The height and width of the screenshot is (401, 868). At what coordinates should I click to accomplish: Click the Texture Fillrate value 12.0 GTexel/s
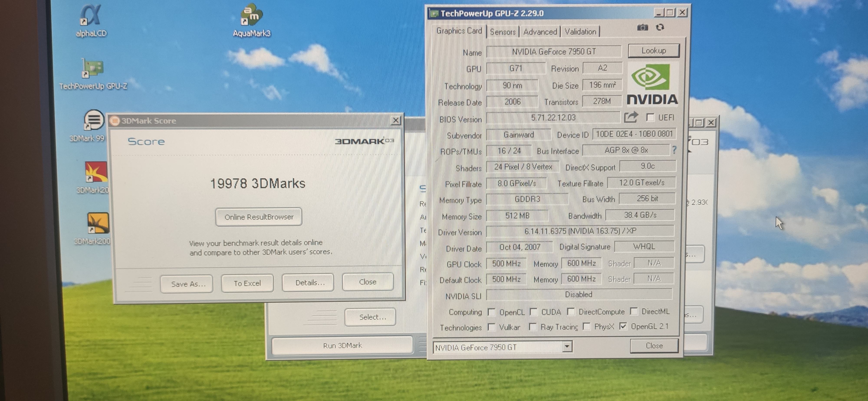click(642, 182)
